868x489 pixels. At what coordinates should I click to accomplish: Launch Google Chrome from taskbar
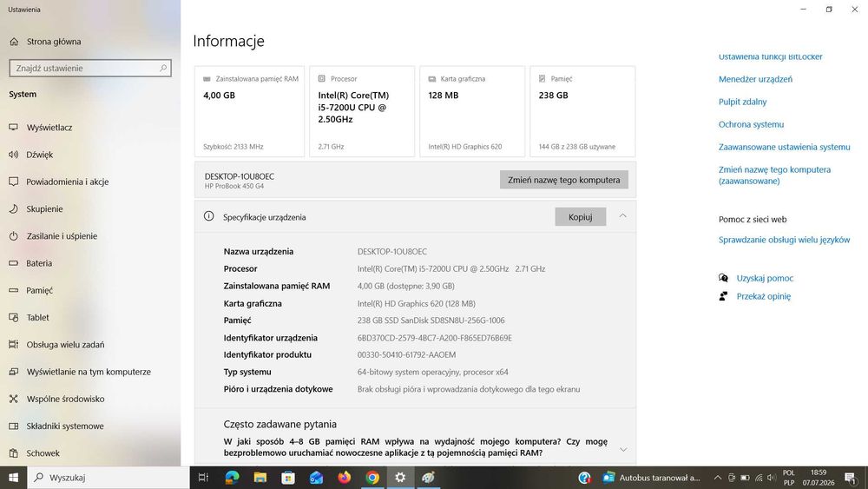(x=372, y=478)
